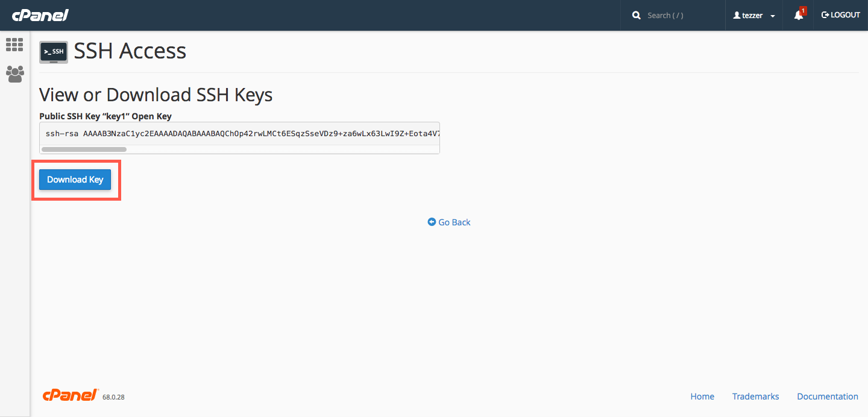Click the magnifier search icon
The image size is (868, 417).
(x=637, y=15)
